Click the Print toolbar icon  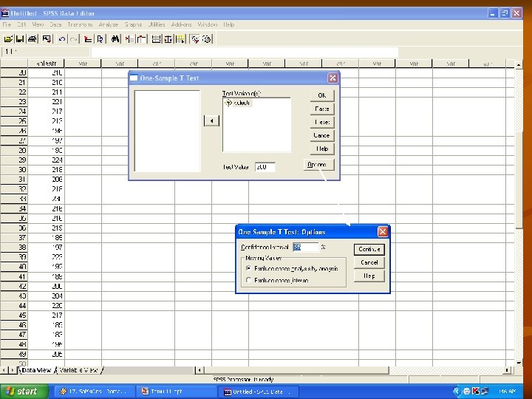(x=33, y=39)
